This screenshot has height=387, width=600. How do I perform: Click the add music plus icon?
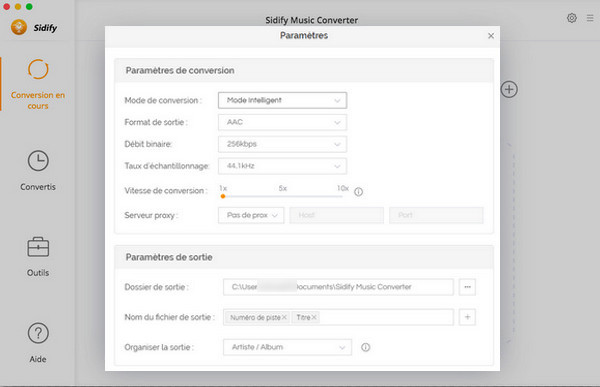point(509,90)
